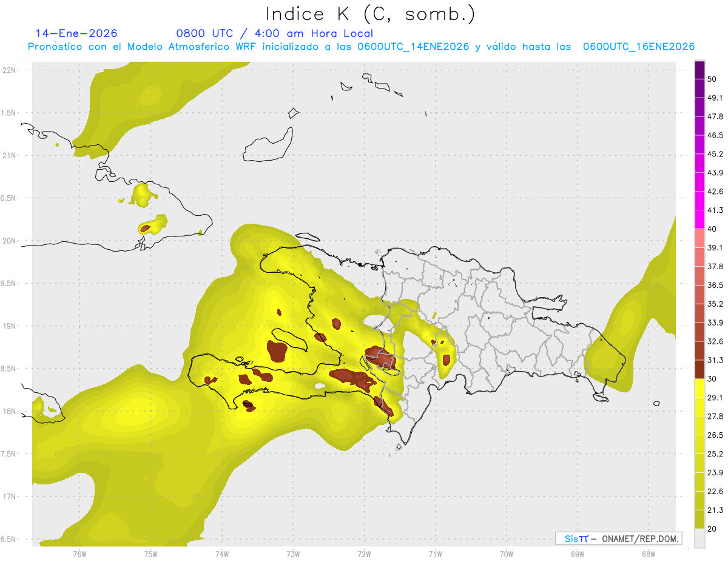Click the colorbar label "37.8"
The height and width of the screenshot is (562, 728).
click(x=715, y=266)
